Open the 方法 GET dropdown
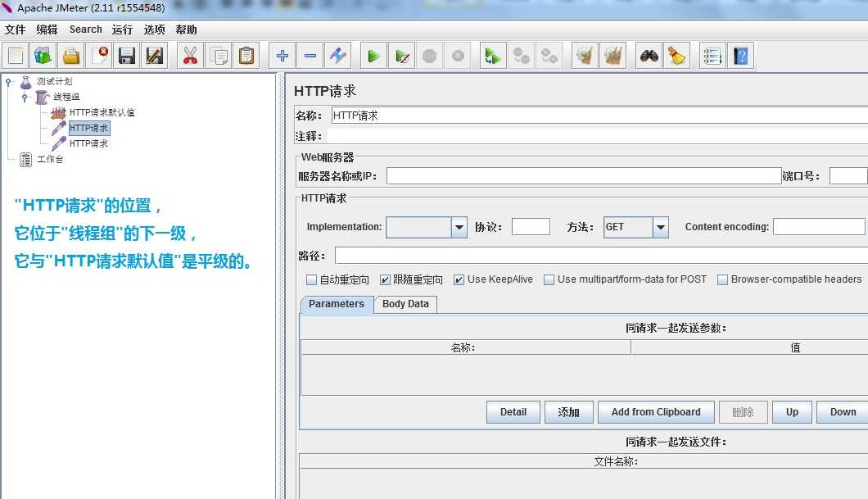The width and height of the screenshot is (868, 499). (x=660, y=227)
